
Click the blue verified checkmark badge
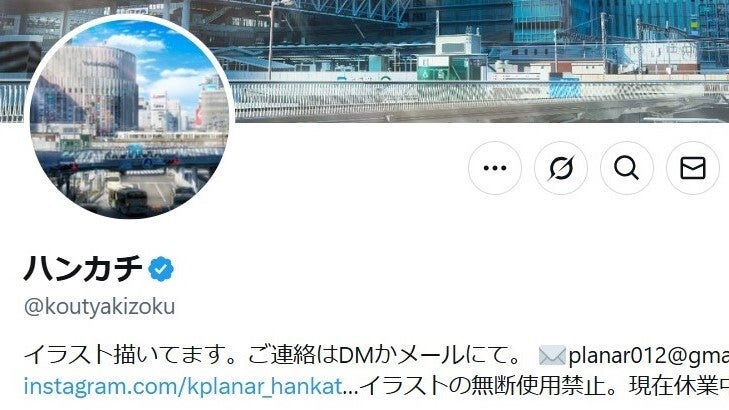point(161,269)
